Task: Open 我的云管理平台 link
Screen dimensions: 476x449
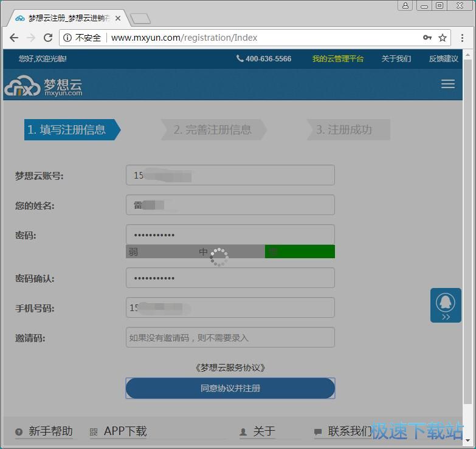Action: tap(337, 59)
